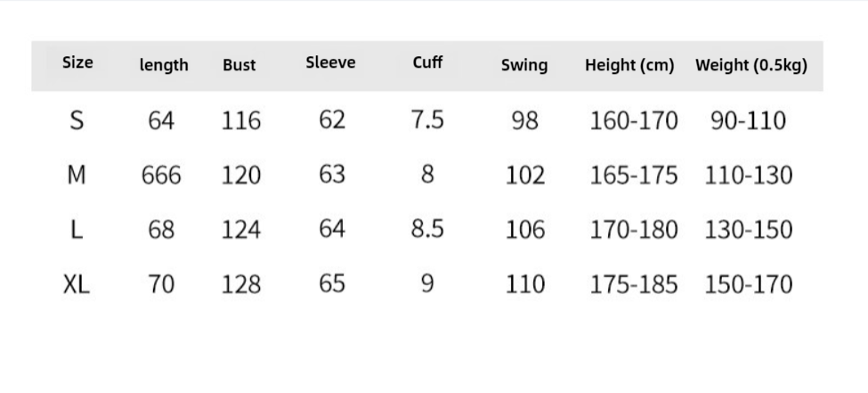
Task: Select the bust value 116
Action: coord(241,121)
